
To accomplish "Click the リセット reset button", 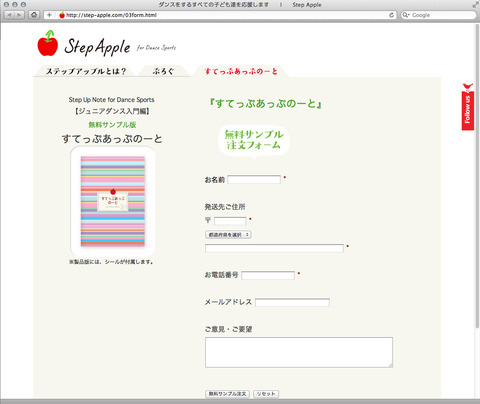I will [266, 394].
